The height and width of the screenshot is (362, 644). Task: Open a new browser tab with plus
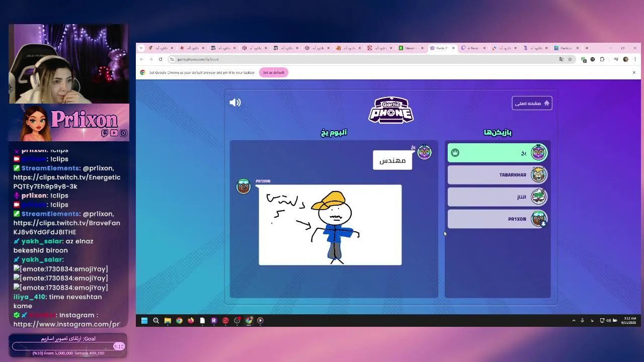(587, 48)
